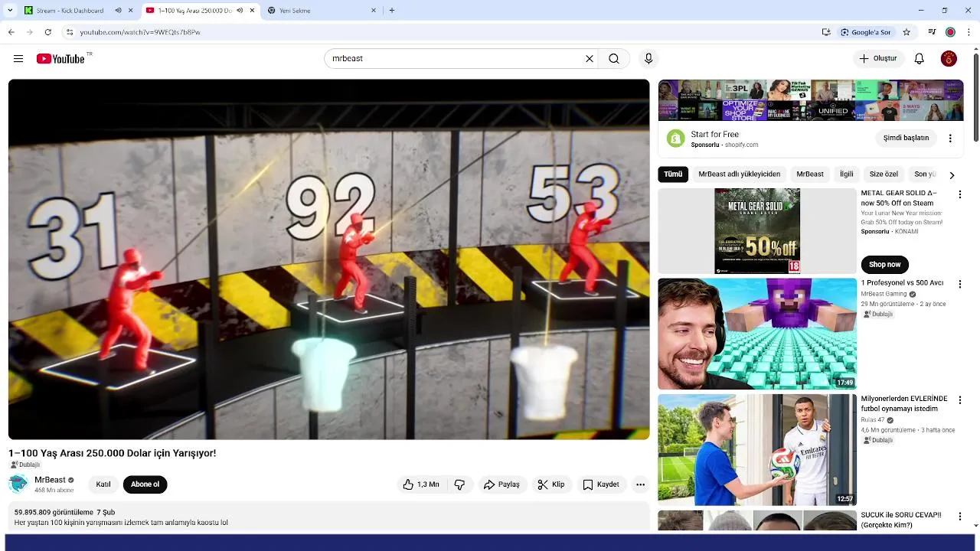Open tab search dropdown arrow

click(x=10, y=11)
